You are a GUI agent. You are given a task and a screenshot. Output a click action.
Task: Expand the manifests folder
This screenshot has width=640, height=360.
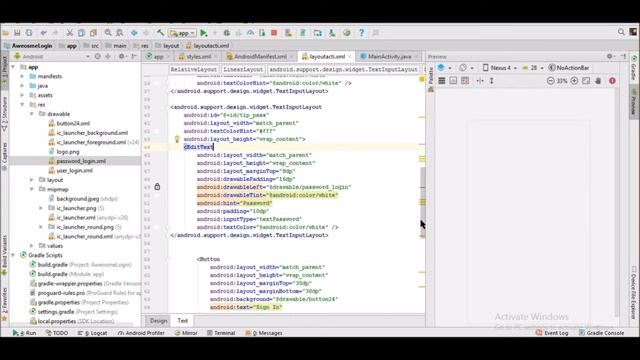click(x=22, y=76)
